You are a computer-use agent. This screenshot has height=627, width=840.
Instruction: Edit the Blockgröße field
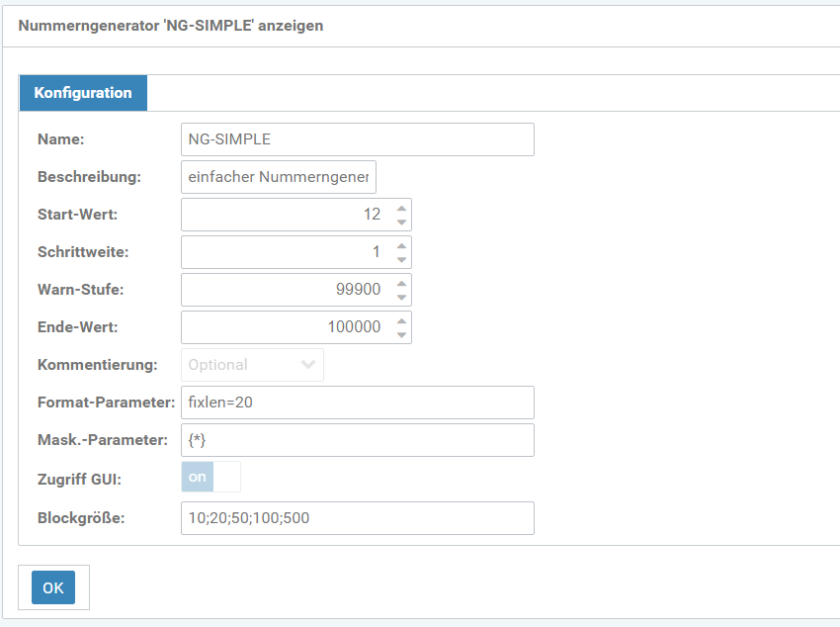(357, 518)
